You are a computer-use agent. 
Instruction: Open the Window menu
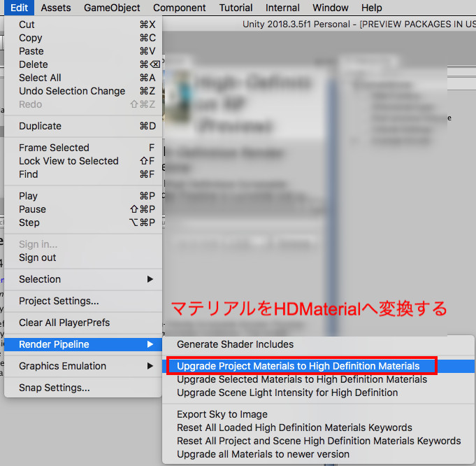tap(331, 8)
